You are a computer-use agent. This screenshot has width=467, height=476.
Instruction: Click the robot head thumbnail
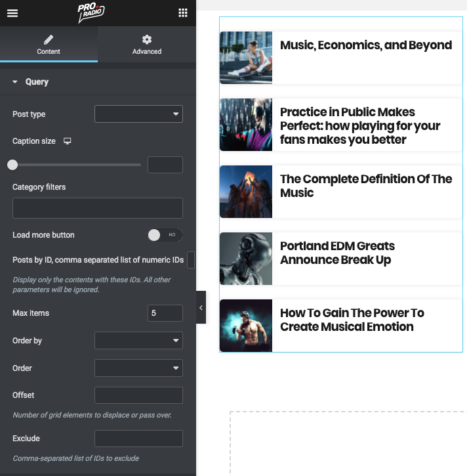[246, 259]
